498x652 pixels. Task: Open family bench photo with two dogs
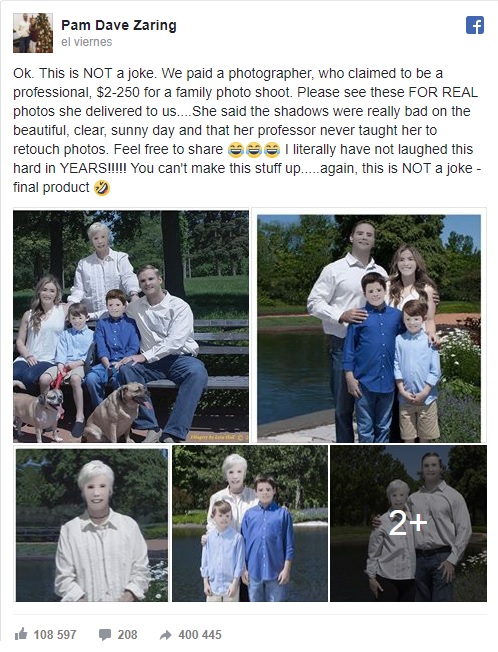pos(131,326)
